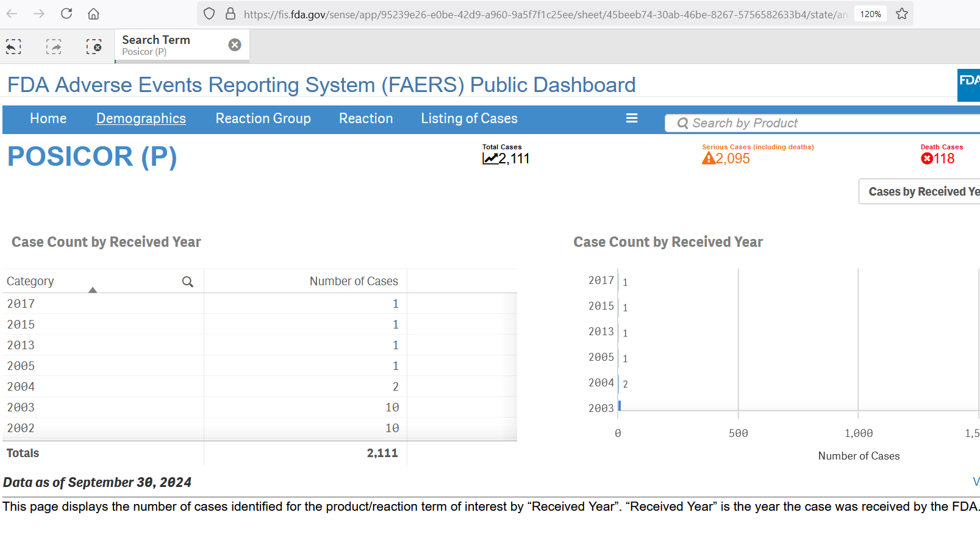Click the browser back arrow
The height and width of the screenshot is (540, 980).
coord(12,13)
